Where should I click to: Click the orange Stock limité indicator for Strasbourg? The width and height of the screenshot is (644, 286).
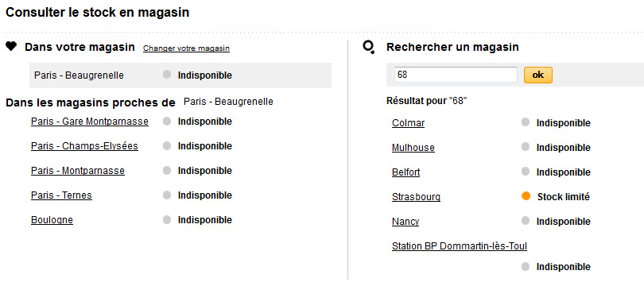point(526,196)
